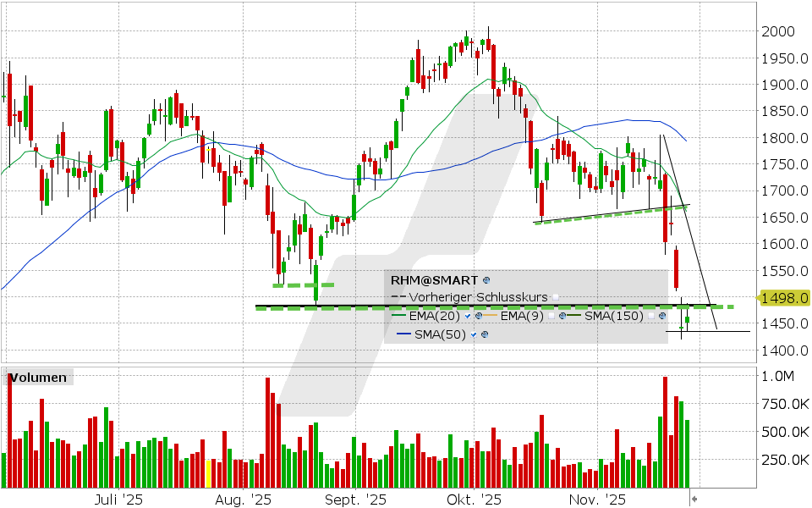This screenshot has width=812, height=508.
Task: Open SMA(50) indicator settings icon
Action: [485, 334]
